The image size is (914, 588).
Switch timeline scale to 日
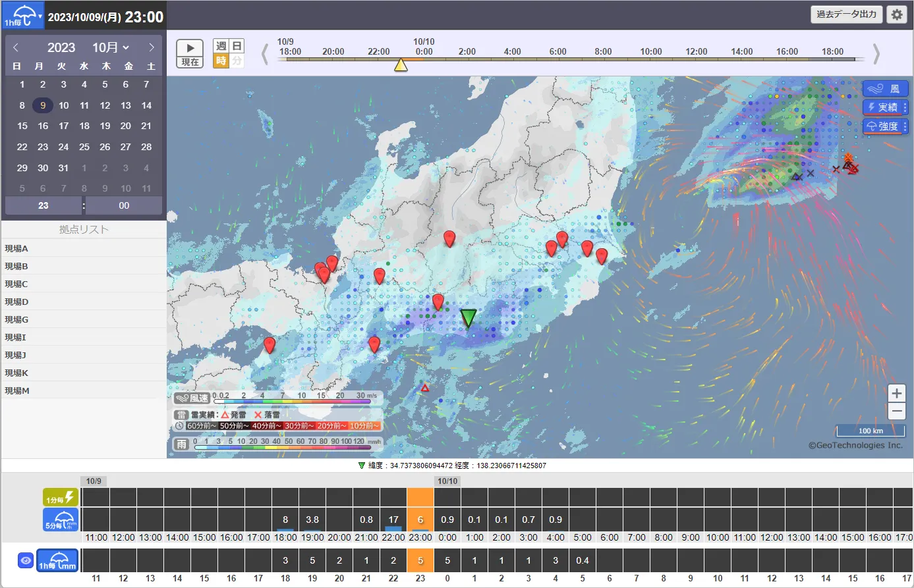237,46
